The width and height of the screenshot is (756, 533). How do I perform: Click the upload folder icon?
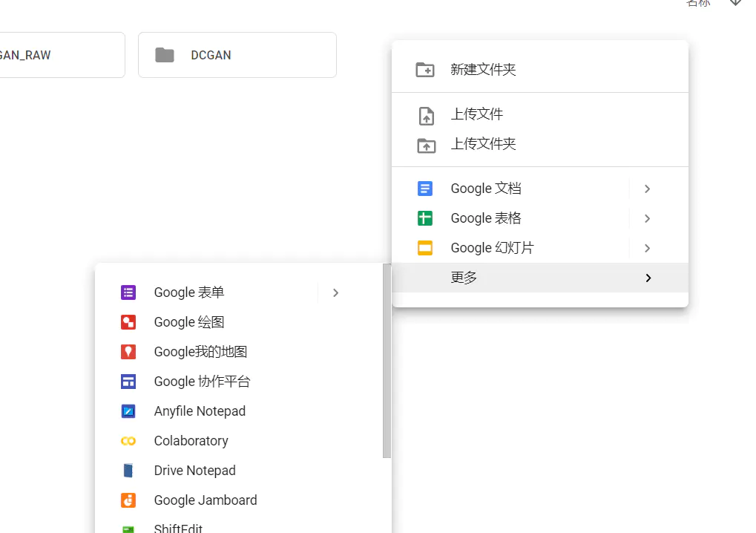pyautogui.click(x=426, y=145)
